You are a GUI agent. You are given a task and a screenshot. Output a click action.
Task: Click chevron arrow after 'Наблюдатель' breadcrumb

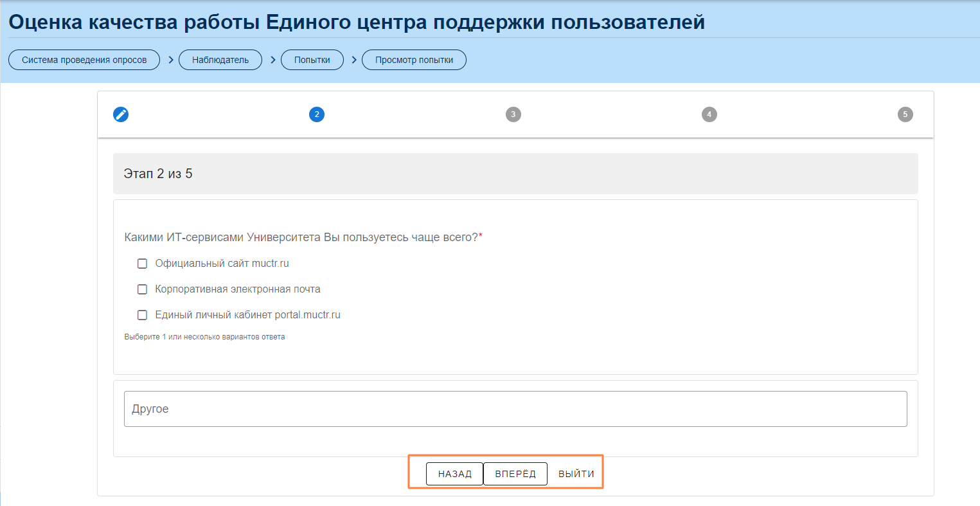point(272,60)
